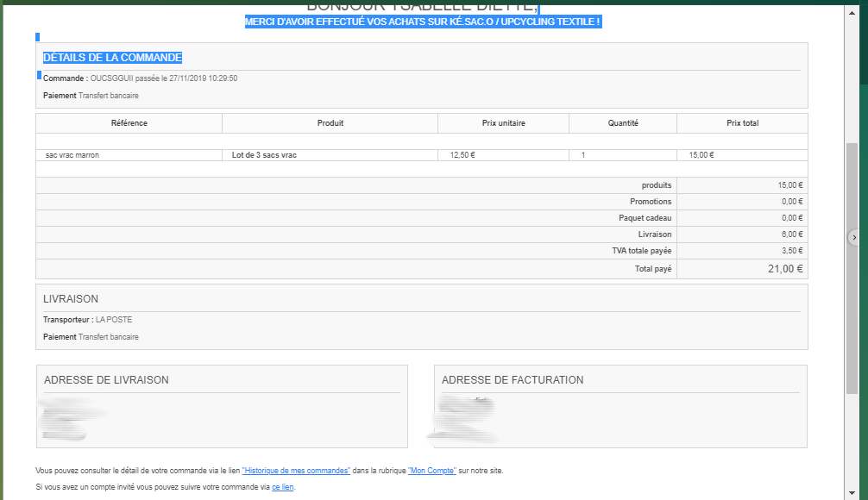The height and width of the screenshot is (500, 868).
Task: Click the scrollbar down arrow
Action: tap(852, 493)
